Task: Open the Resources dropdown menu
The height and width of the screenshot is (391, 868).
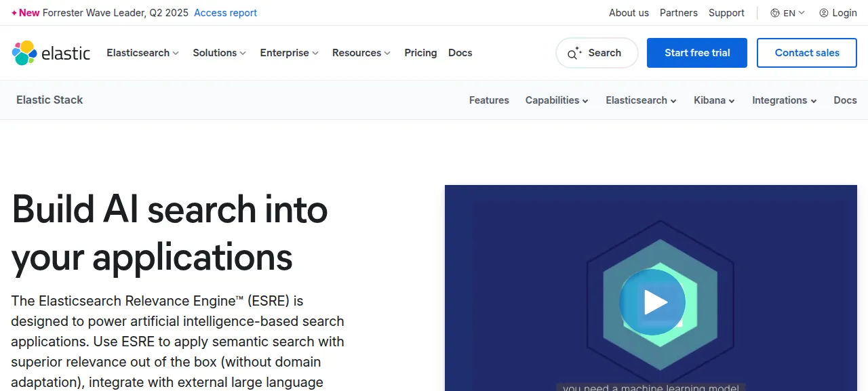Action: point(361,53)
